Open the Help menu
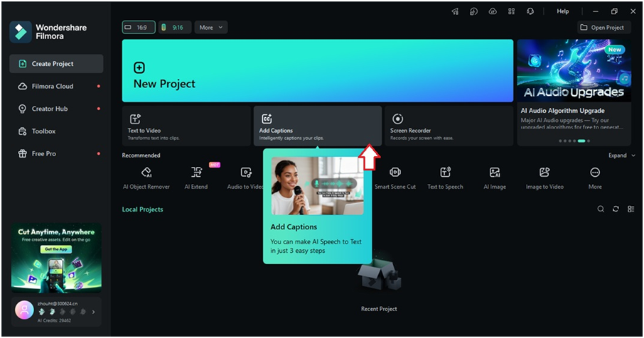Viewport: 644px width, 338px height. point(563,11)
